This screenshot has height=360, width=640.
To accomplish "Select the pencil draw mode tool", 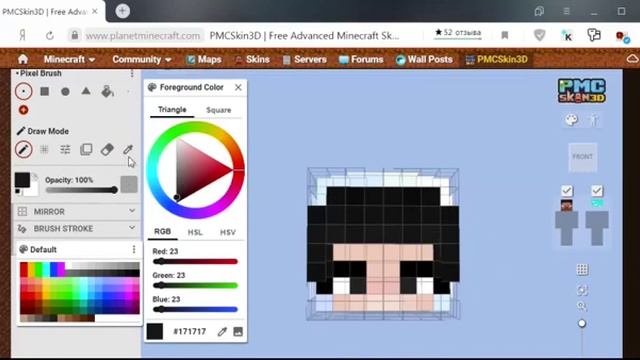I will 24,149.
